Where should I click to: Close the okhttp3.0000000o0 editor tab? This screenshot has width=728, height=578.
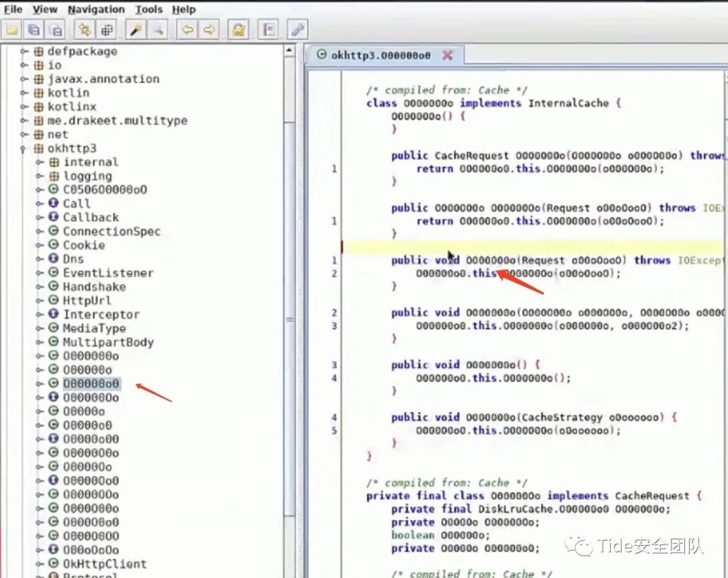447,55
